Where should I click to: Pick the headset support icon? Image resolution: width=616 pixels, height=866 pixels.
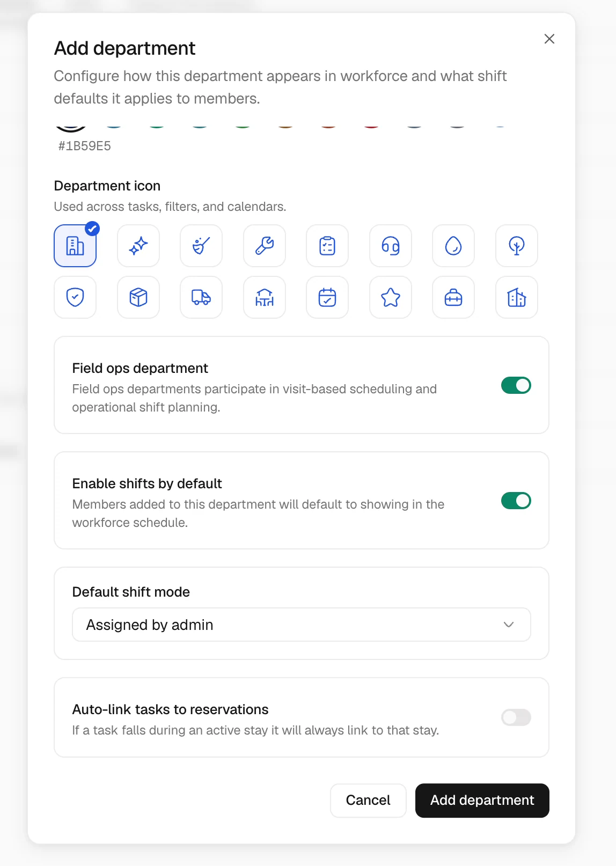pyautogui.click(x=391, y=246)
